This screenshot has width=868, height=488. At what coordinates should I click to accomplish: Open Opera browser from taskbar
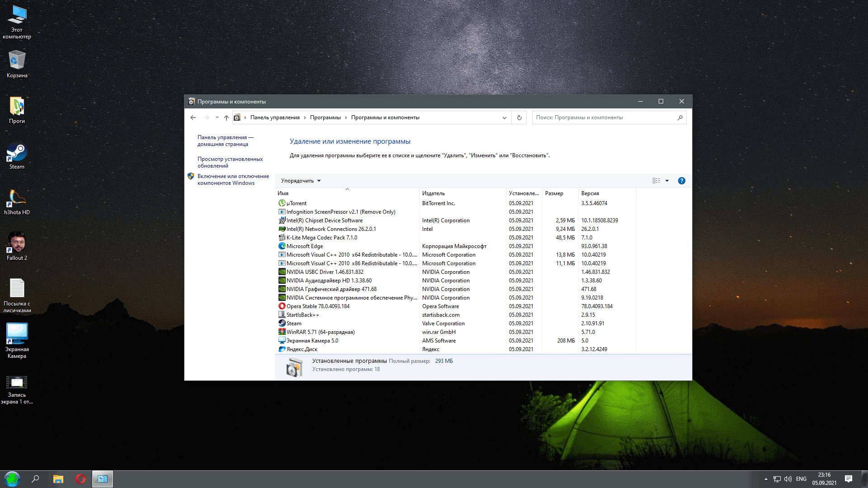click(x=80, y=479)
